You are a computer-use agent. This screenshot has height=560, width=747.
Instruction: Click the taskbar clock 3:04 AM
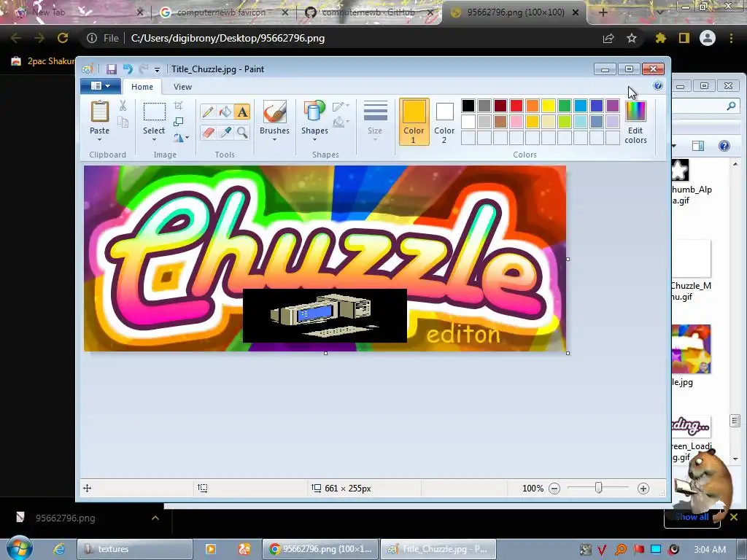(710, 550)
